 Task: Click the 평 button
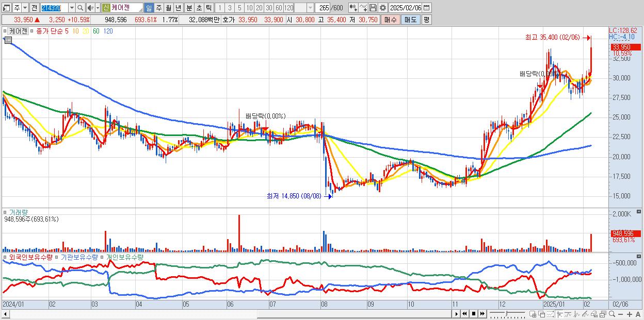(426, 20)
